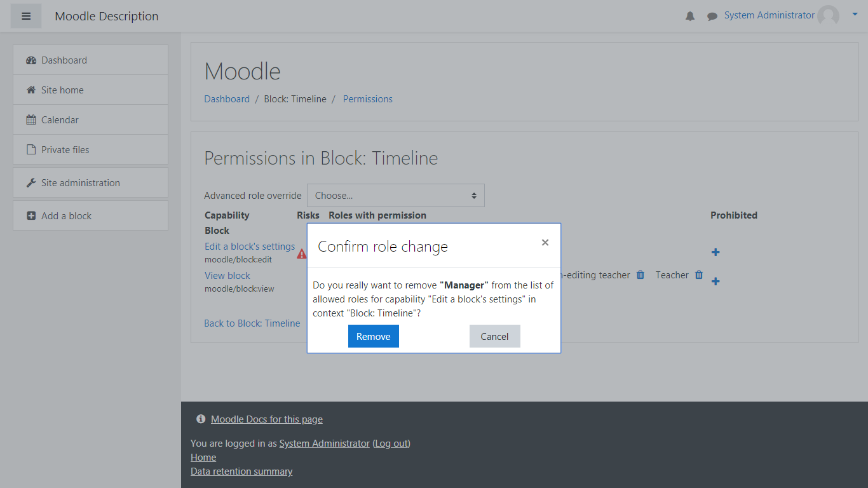Open the Advanced role override dropdown
This screenshot has height=488, width=868.
click(396, 196)
